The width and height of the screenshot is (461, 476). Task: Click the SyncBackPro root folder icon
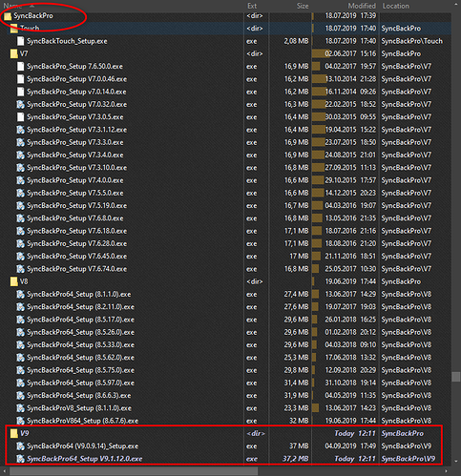pyautogui.click(x=8, y=16)
